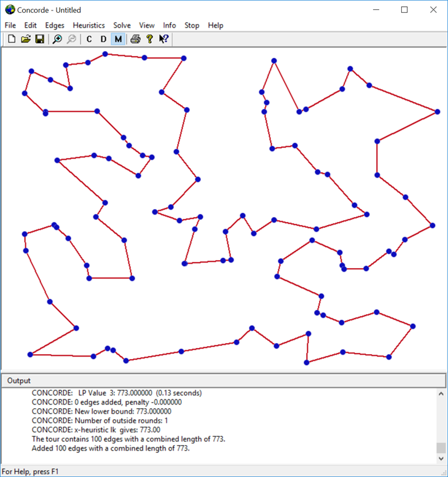Minimize the Concorde window

376,10
